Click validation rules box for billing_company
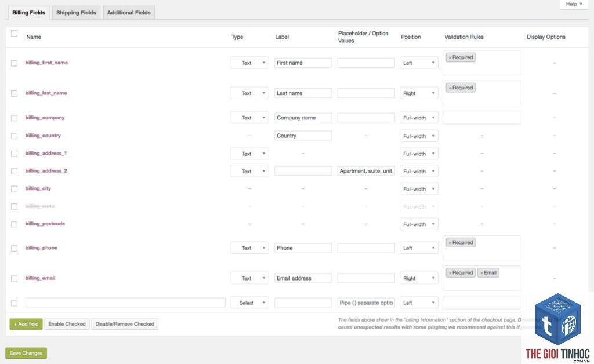 (x=482, y=118)
